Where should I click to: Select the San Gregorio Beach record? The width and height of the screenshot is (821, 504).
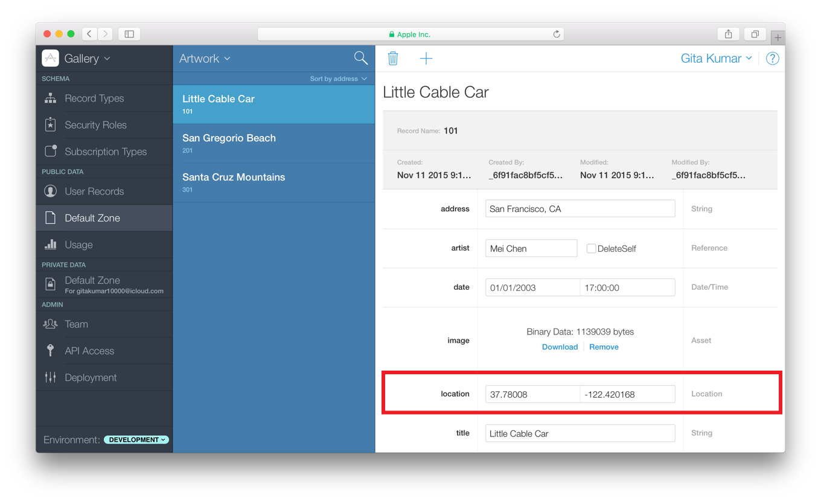[x=229, y=143]
